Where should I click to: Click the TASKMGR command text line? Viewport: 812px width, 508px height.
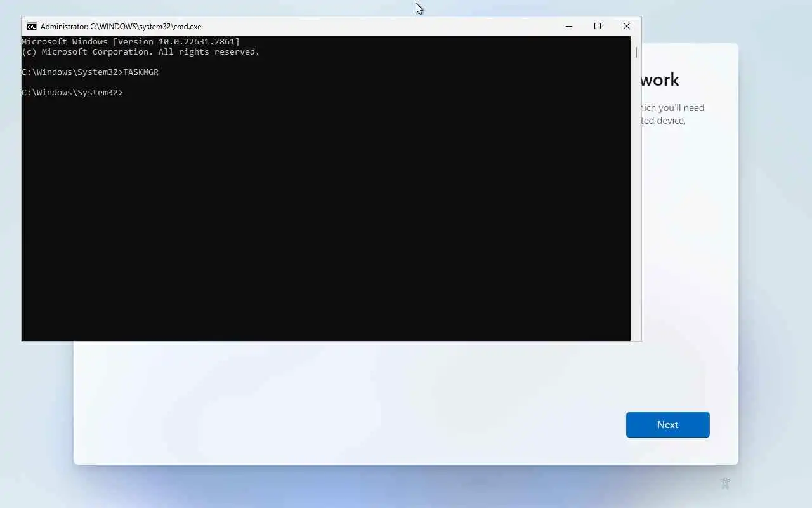[x=90, y=72]
